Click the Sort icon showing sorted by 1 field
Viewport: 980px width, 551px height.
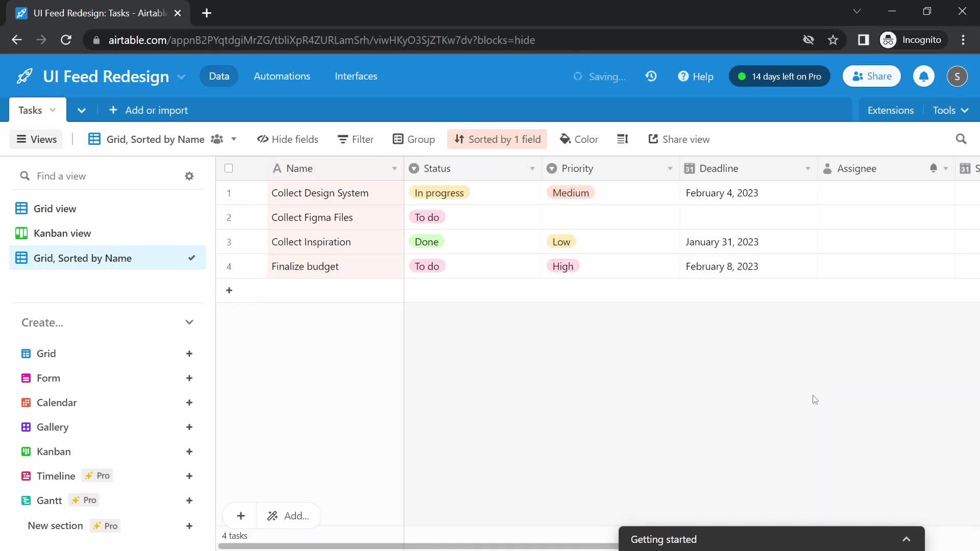[x=498, y=139]
